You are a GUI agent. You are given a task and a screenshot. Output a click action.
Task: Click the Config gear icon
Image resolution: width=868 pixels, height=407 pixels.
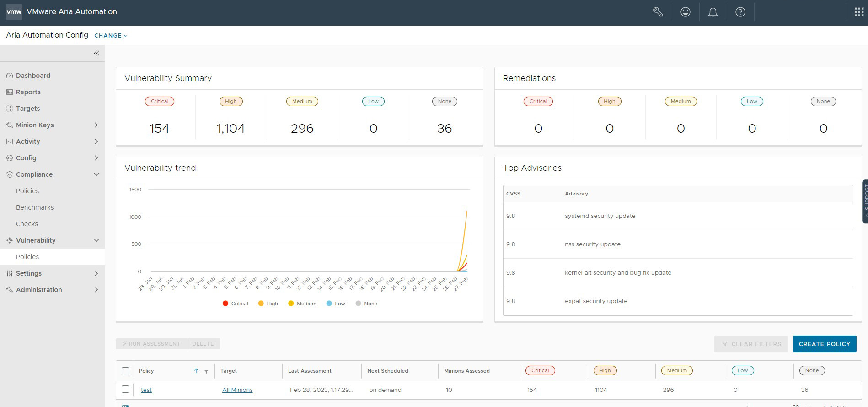point(10,158)
